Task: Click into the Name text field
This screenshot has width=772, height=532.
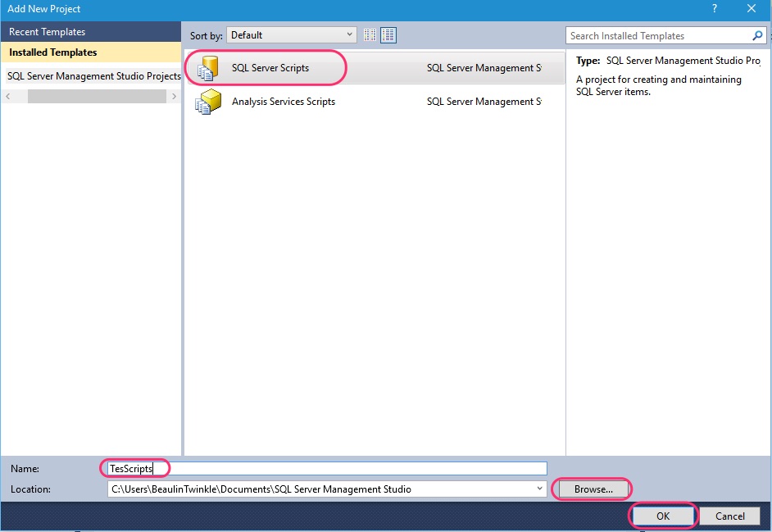Action: point(327,468)
